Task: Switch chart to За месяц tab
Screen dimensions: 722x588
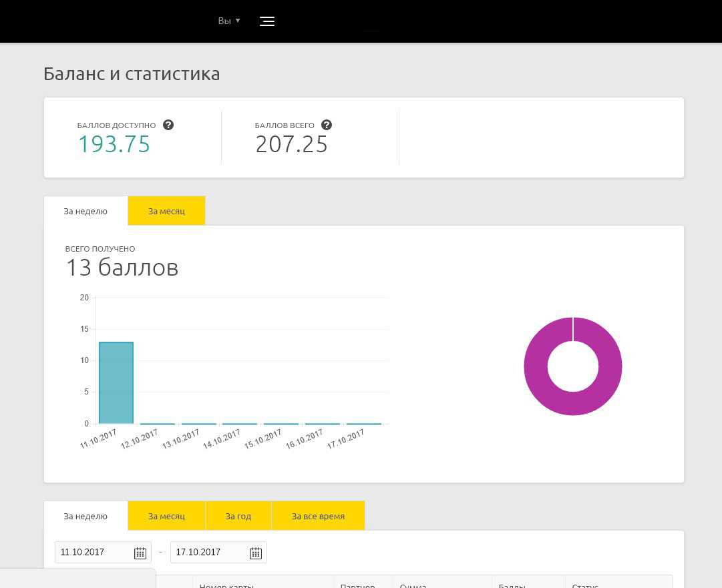Action: 166,211
